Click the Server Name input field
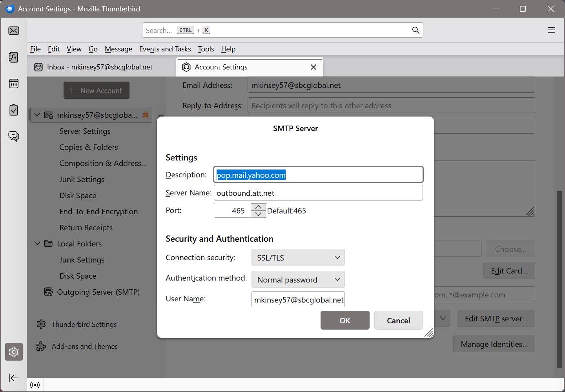The height and width of the screenshot is (392, 565). (x=318, y=193)
